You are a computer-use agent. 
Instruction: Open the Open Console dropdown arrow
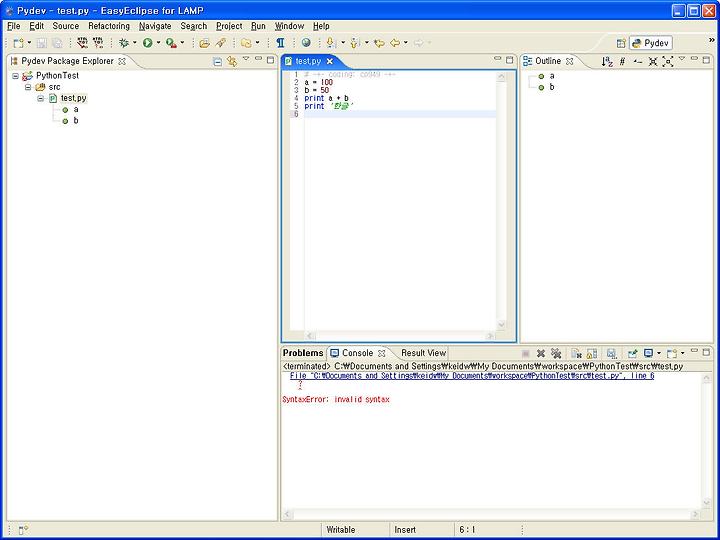coord(682,353)
